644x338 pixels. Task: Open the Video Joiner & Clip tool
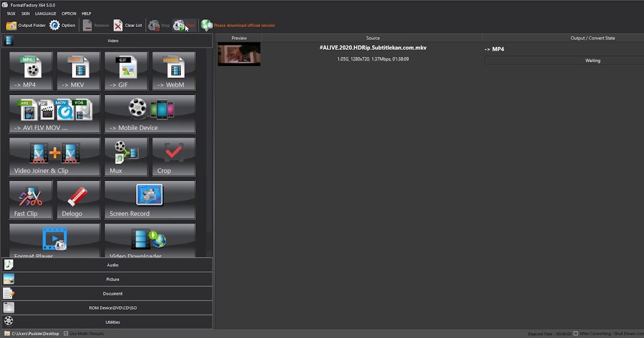pos(55,157)
